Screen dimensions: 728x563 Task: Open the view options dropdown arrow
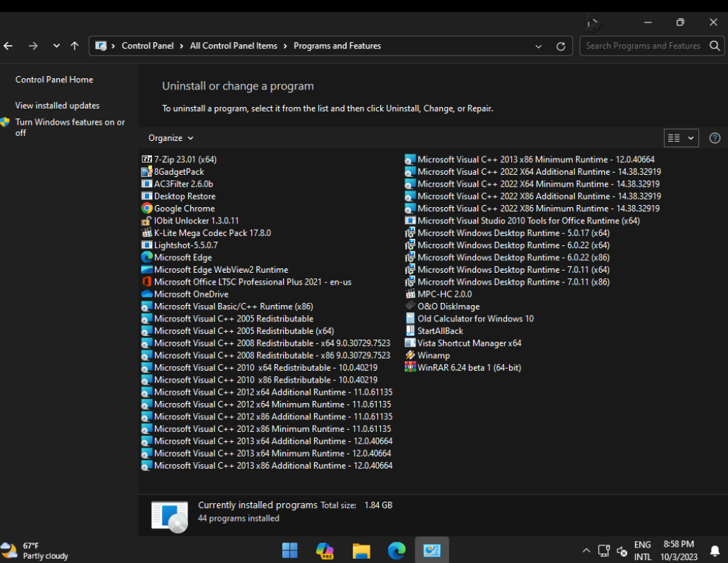[x=691, y=138]
